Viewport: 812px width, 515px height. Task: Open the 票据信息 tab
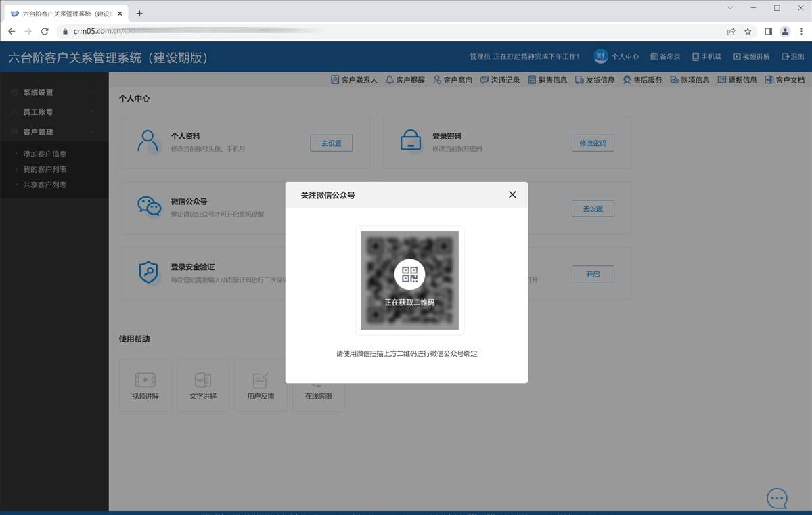[x=737, y=80]
